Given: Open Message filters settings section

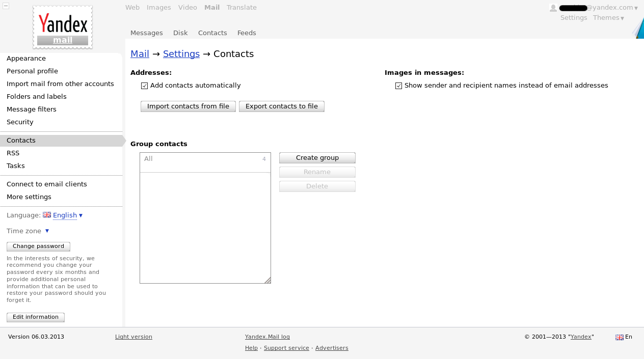Looking at the screenshot, I should [x=32, y=109].
